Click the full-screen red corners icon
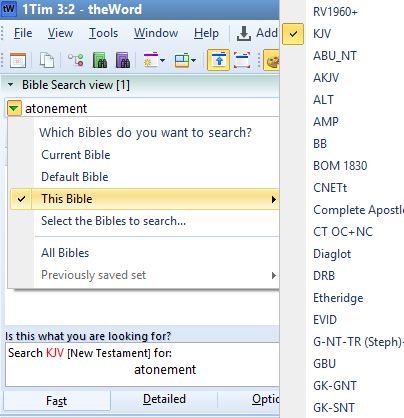The width and height of the screenshot is (404, 418). pyautogui.click(x=242, y=60)
